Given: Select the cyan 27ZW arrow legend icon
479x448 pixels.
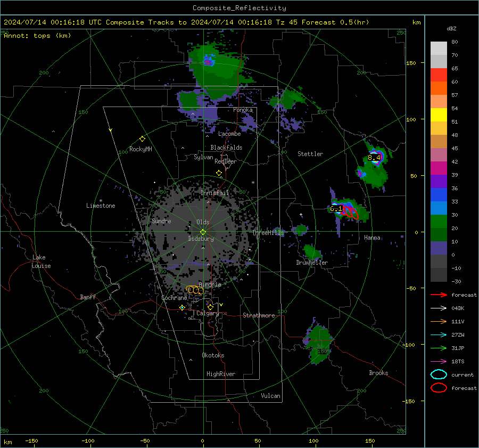Looking at the screenshot, I should tap(439, 335).
